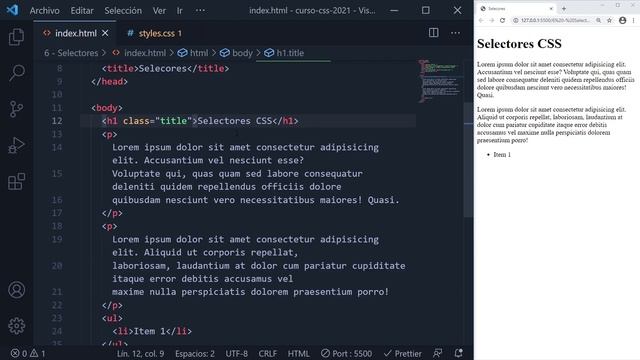
Task: Close the Selecores browser tab
Action: coord(551,9)
